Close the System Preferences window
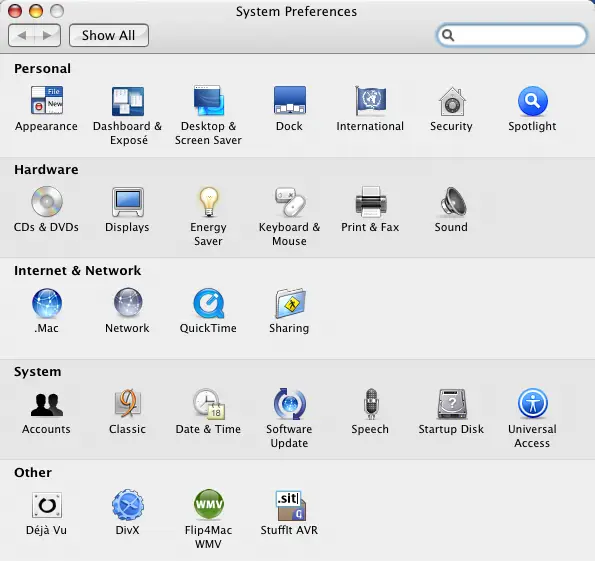The image size is (595, 561). [15, 11]
